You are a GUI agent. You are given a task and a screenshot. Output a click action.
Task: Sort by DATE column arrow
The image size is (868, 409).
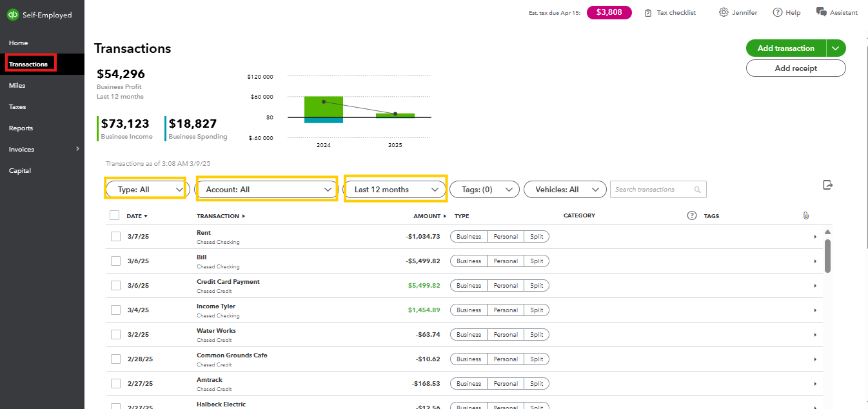146,216
